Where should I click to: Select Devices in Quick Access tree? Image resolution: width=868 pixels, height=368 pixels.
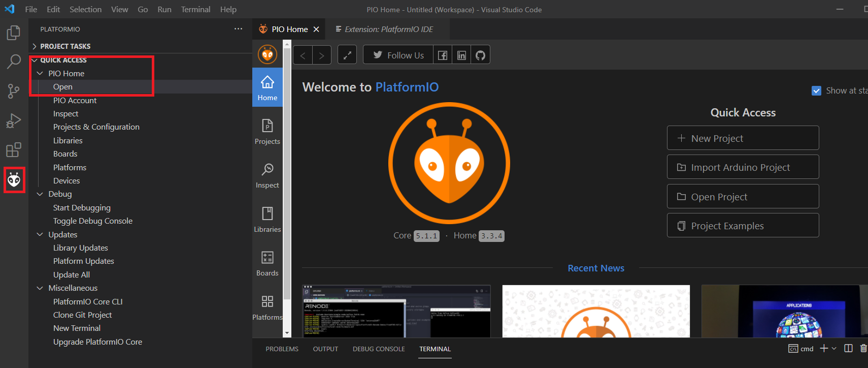66,181
